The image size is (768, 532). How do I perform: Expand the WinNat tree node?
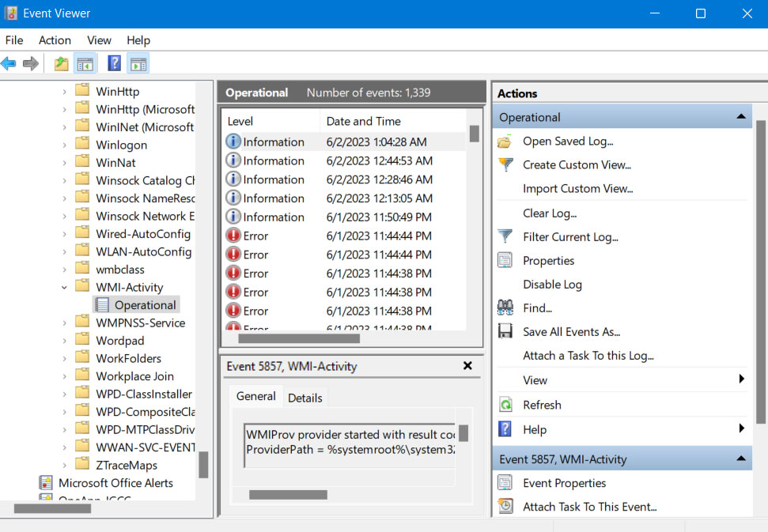pyautogui.click(x=64, y=163)
